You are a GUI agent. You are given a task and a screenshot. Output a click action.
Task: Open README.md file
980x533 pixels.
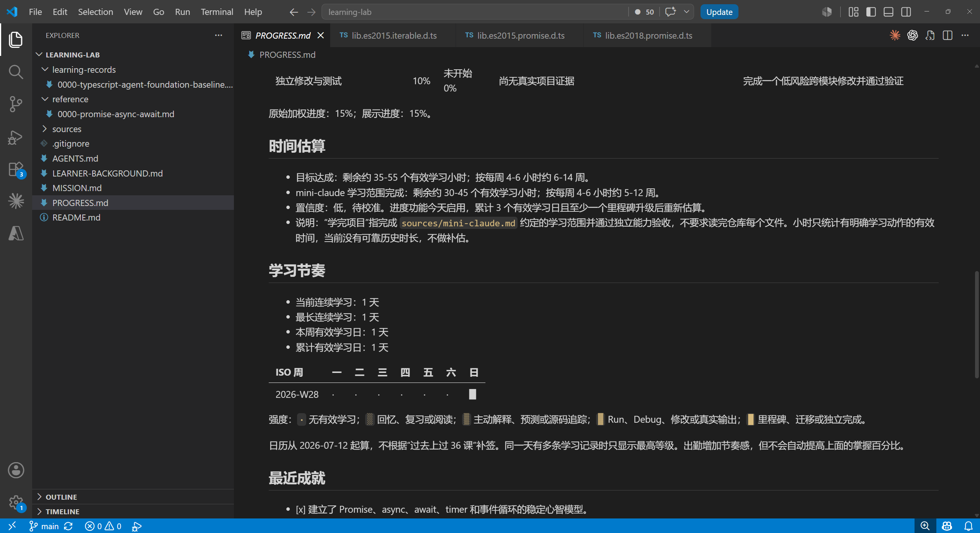pyautogui.click(x=133, y=217)
